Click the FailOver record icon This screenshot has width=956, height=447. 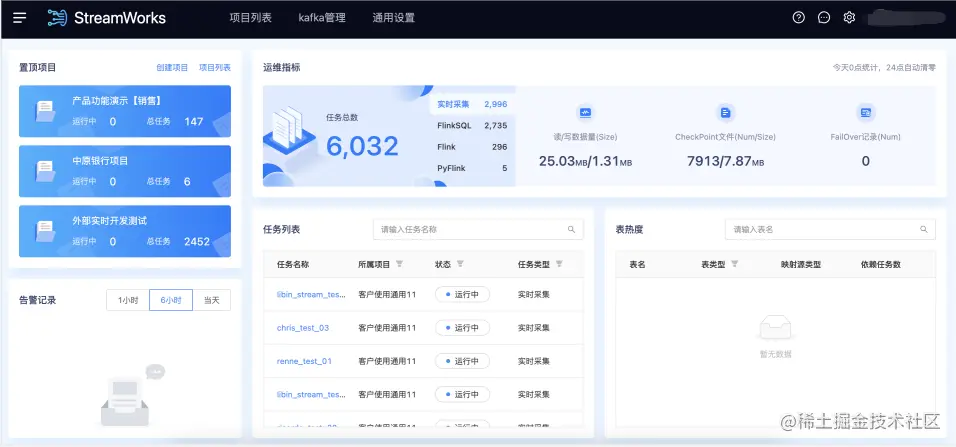pyautogui.click(x=865, y=112)
